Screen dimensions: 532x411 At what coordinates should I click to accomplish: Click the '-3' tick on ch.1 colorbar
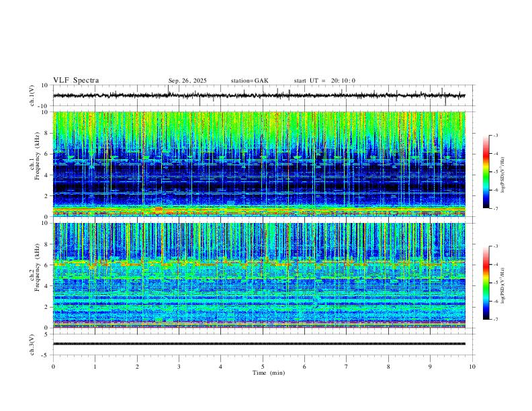[495, 135]
